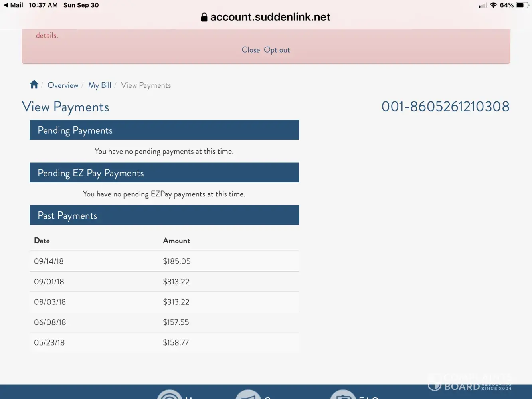Tap the Sun Sep 30 date
Viewport: 532px width, 399px height.
(x=81, y=5)
